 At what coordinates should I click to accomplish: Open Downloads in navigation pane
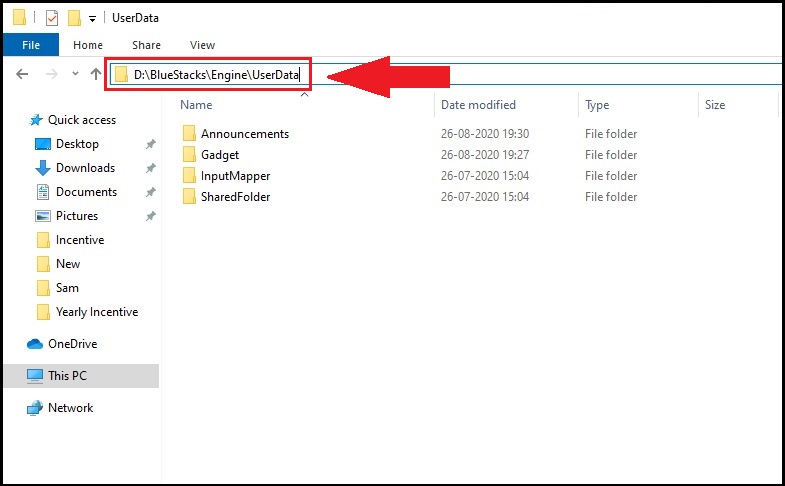85,168
